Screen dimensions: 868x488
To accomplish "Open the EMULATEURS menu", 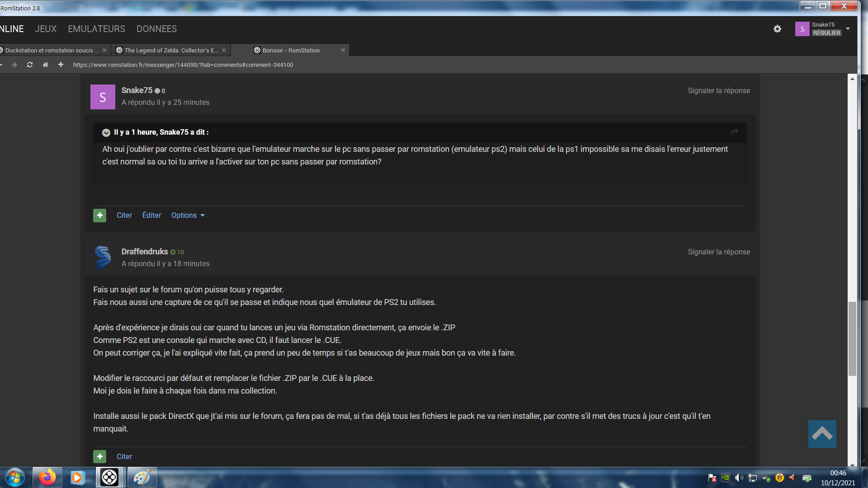I will [96, 29].
